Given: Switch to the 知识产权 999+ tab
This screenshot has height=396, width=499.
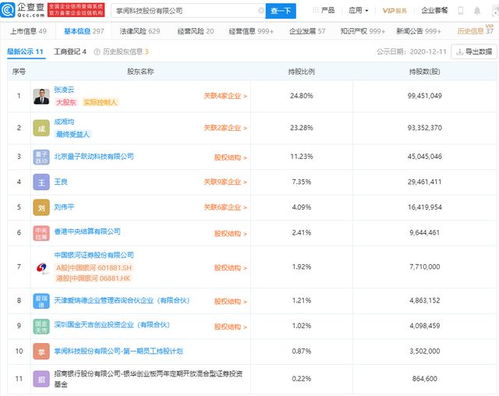Looking at the screenshot, I should [363, 31].
